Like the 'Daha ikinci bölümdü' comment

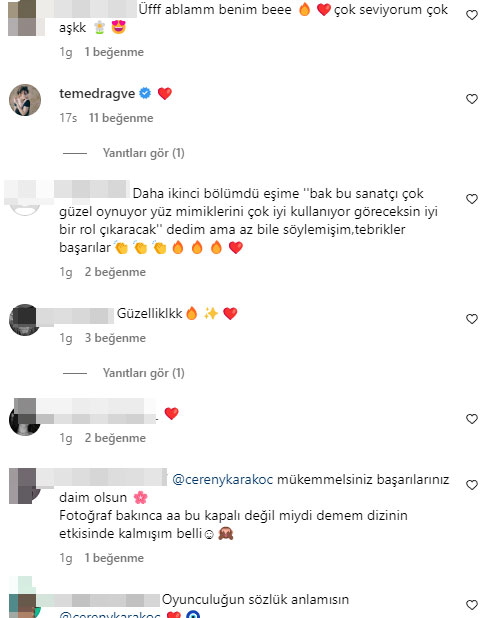472,199
